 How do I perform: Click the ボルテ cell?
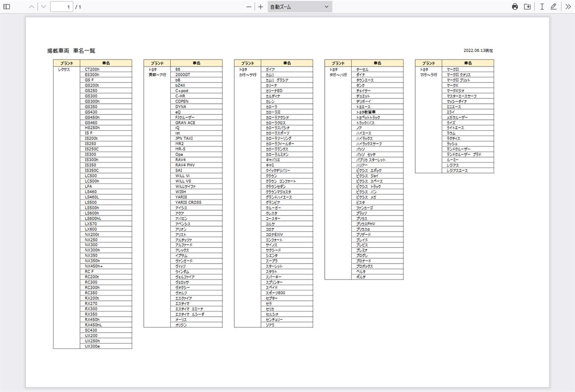pyautogui.click(x=377, y=277)
